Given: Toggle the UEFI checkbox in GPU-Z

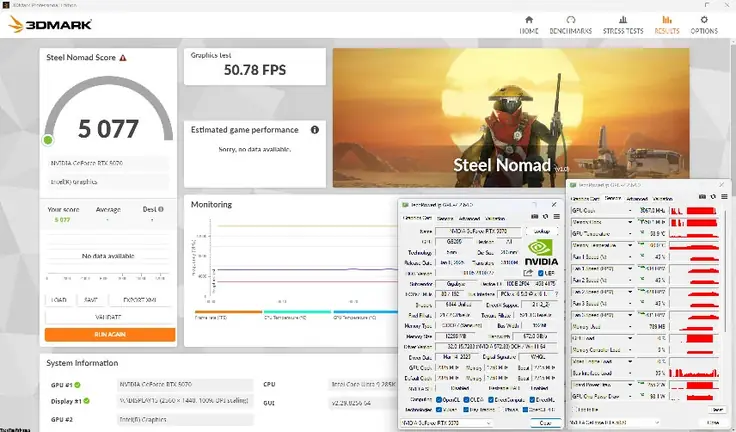Looking at the screenshot, I should pos(541,273).
